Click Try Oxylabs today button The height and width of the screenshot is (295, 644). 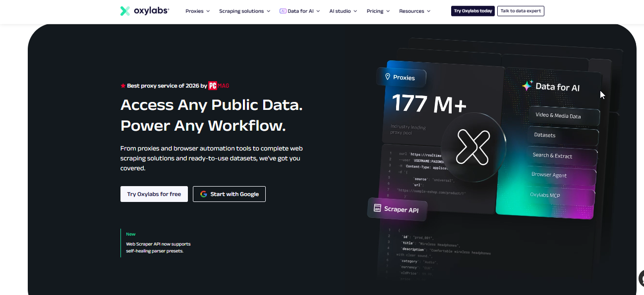473,11
